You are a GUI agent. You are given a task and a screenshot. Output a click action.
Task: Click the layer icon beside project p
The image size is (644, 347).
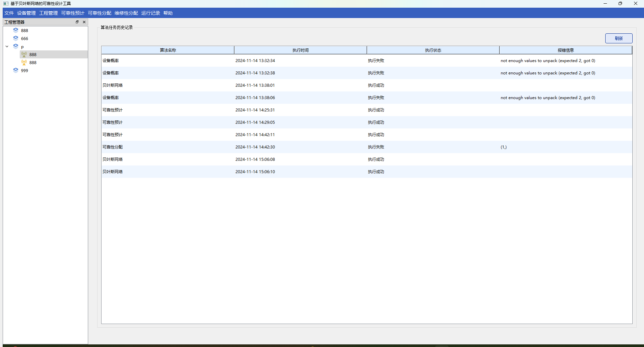click(x=16, y=46)
